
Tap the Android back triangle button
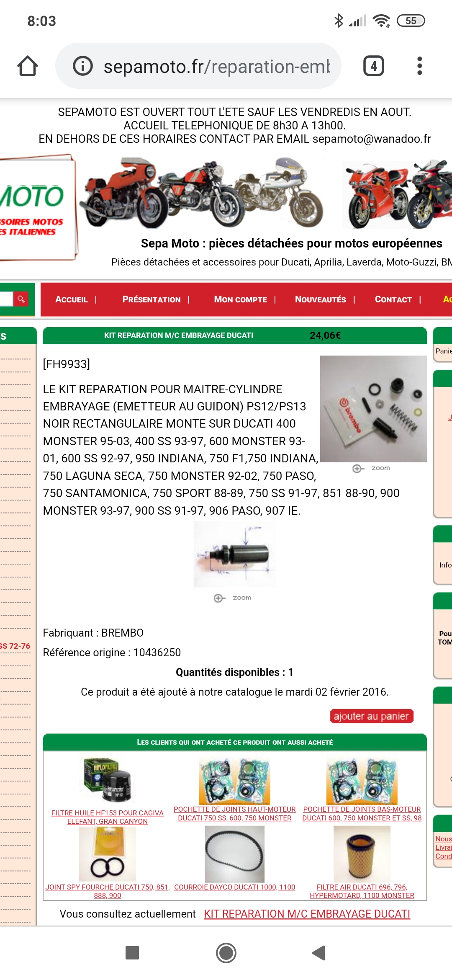click(319, 953)
